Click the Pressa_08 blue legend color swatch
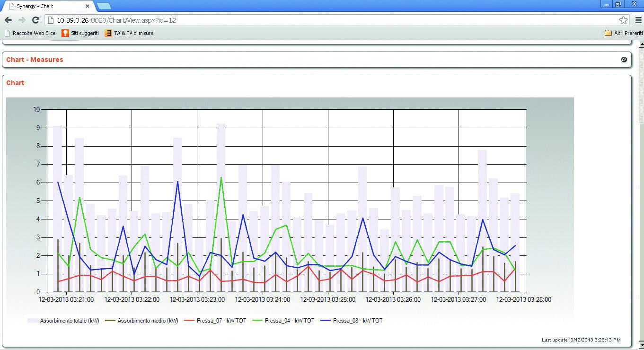Viewport: 644px width, 350px height. [327, 320]
